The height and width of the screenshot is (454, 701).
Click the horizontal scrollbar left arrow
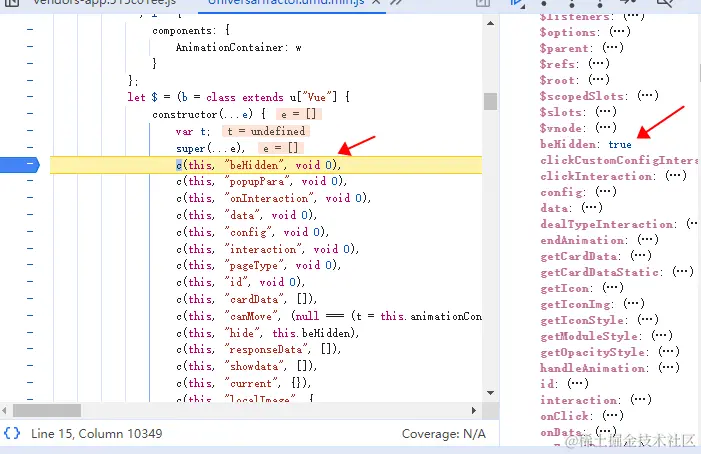[x=4, y=410]
